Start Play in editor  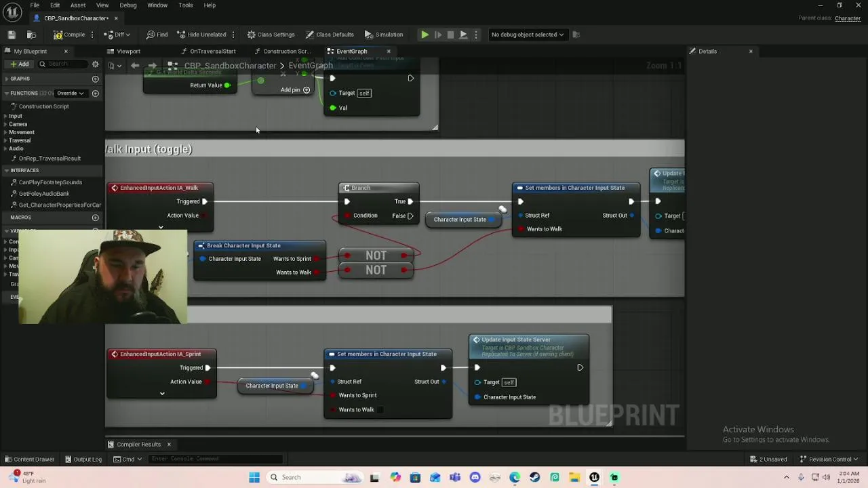point(425,35)
